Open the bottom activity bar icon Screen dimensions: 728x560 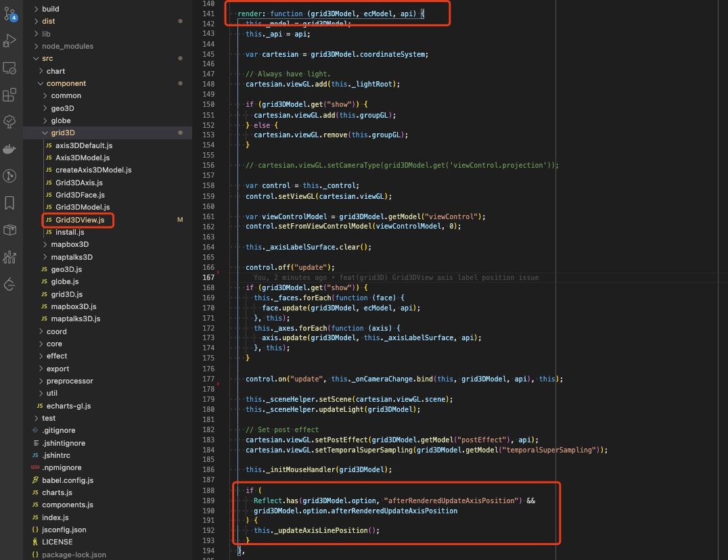click(9, 284)
